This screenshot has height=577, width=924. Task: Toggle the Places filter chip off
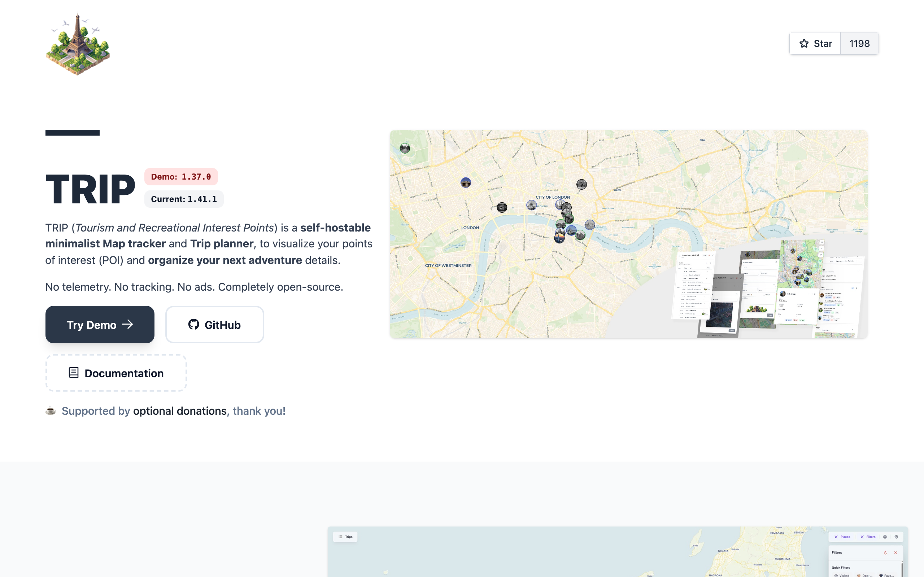842,537
